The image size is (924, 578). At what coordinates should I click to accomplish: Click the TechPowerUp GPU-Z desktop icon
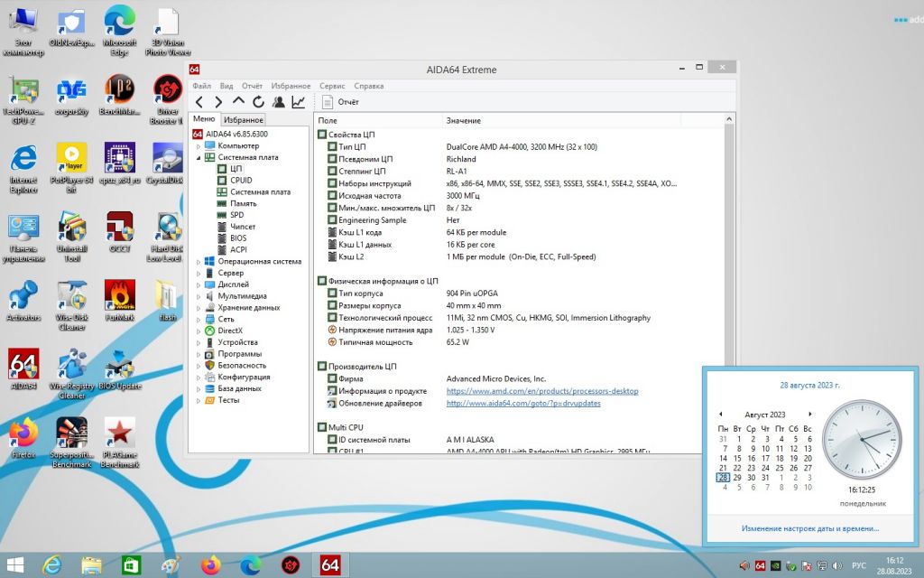pyautogui.click(x=23, y=99)
